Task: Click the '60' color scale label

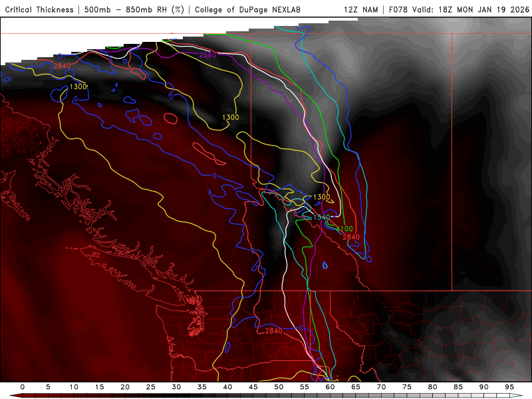Action: point(330,387)
